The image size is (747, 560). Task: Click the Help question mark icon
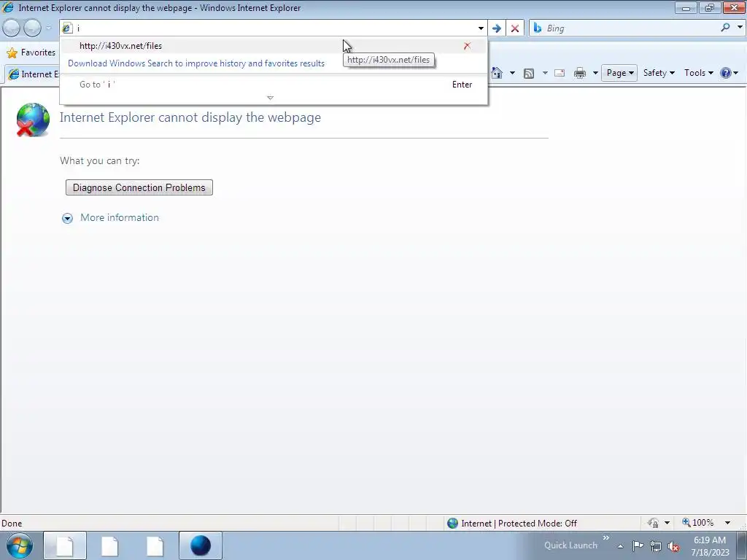pos(726,73)
